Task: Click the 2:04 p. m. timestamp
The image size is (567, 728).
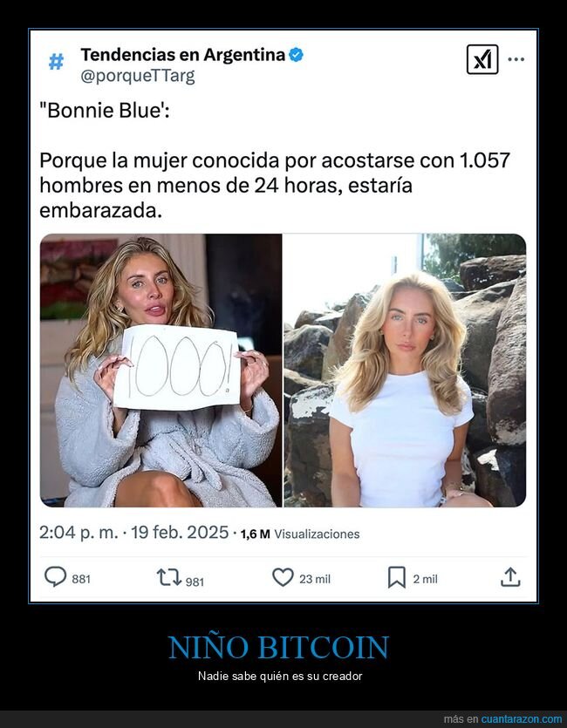Action: (79, 533)
